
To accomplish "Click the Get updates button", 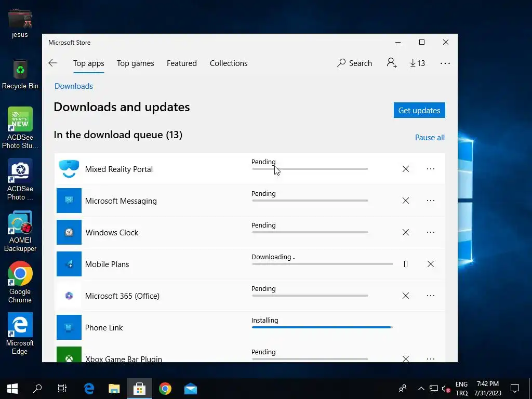I will [419, 110].
